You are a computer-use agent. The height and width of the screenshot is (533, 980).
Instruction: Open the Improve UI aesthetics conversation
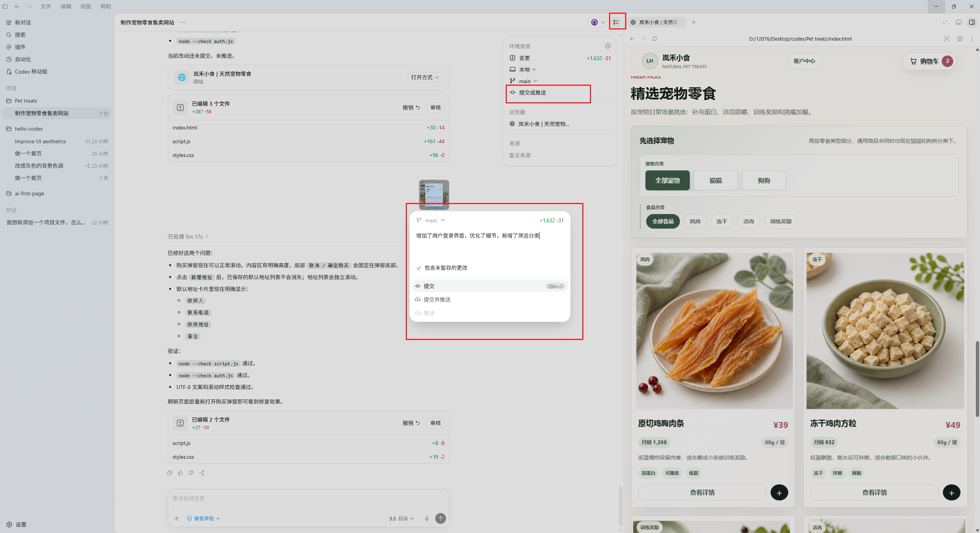(x=57, y=141)
